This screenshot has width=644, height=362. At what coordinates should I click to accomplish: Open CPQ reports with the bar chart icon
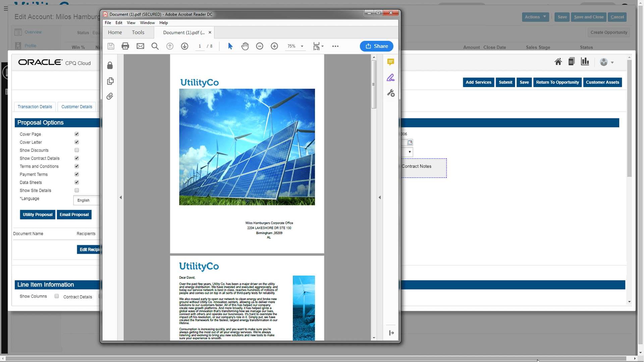point(585,61)
